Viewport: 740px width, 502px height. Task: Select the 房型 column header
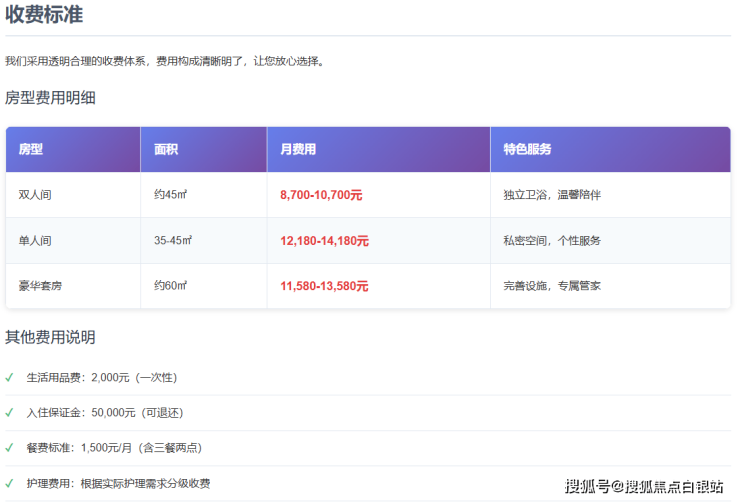(x=31, y=149)
